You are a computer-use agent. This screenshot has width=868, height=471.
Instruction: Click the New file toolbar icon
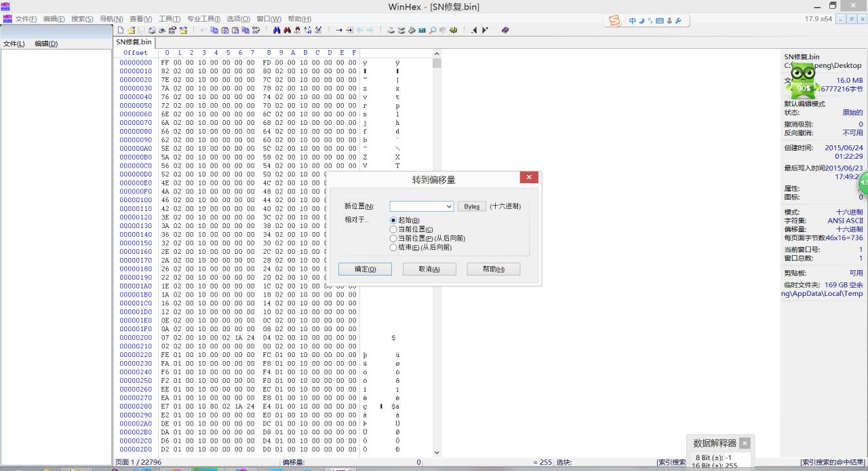[x=120, y=30]
